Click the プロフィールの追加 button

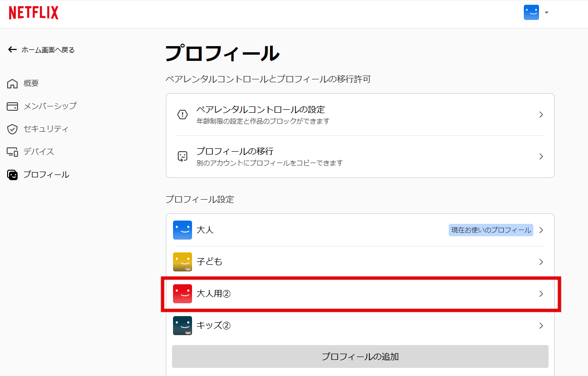pos(360,357)
